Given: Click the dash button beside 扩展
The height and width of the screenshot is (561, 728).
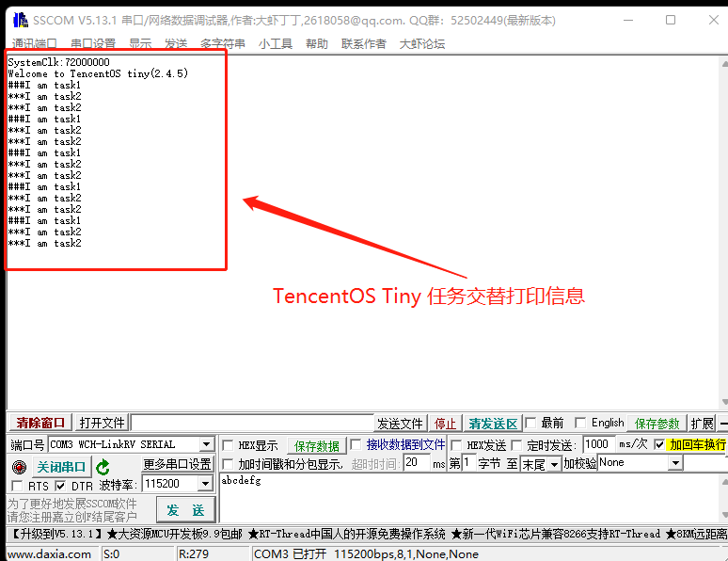Looking at the screenshot, I should [723, 423].
